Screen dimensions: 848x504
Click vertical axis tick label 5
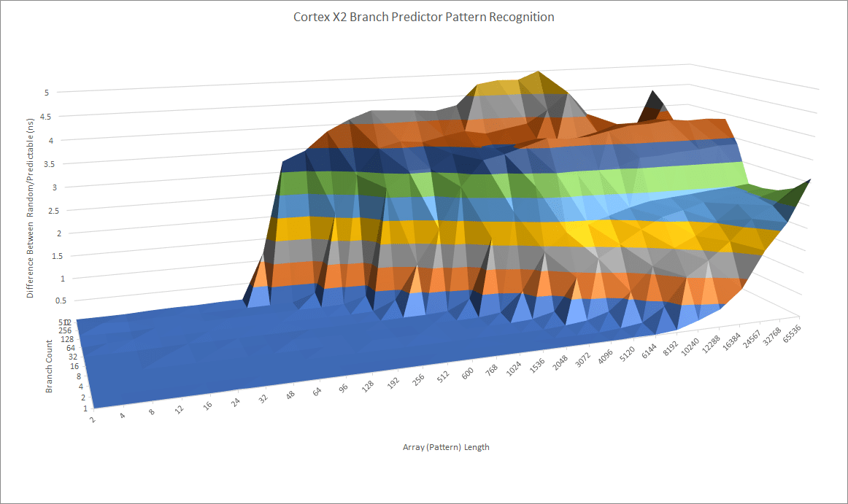(x=47, y=93)
